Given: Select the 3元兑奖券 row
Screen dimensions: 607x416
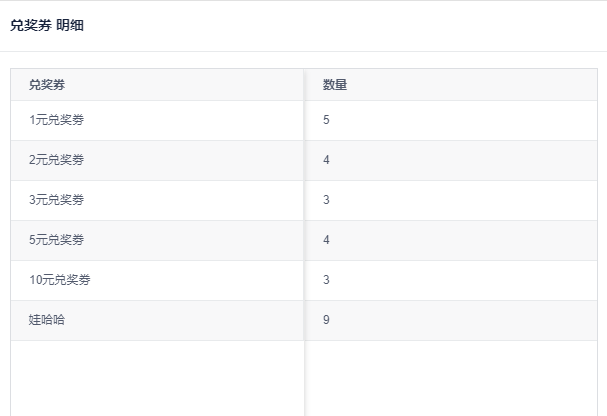Looking at the screenshot, I should pyautogui.click(x=304, y=200).
